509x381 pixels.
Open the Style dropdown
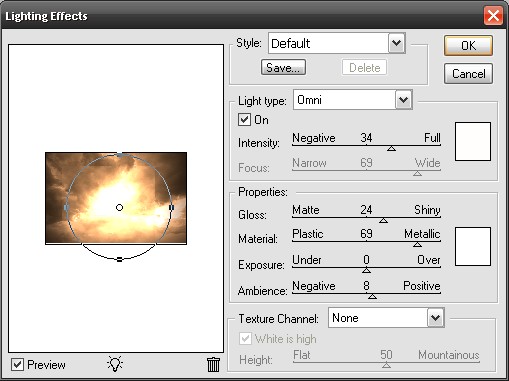(397, 43)
